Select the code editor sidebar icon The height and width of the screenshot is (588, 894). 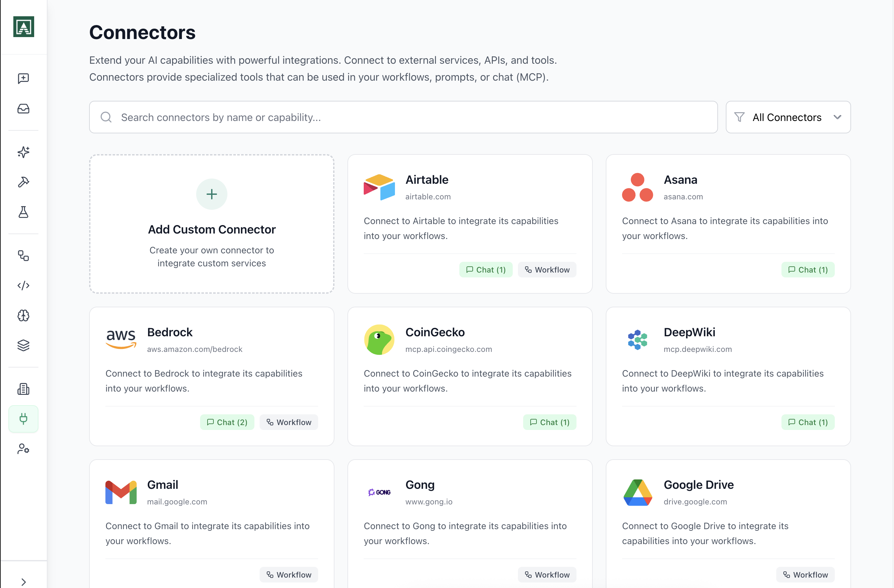(23, 285)
